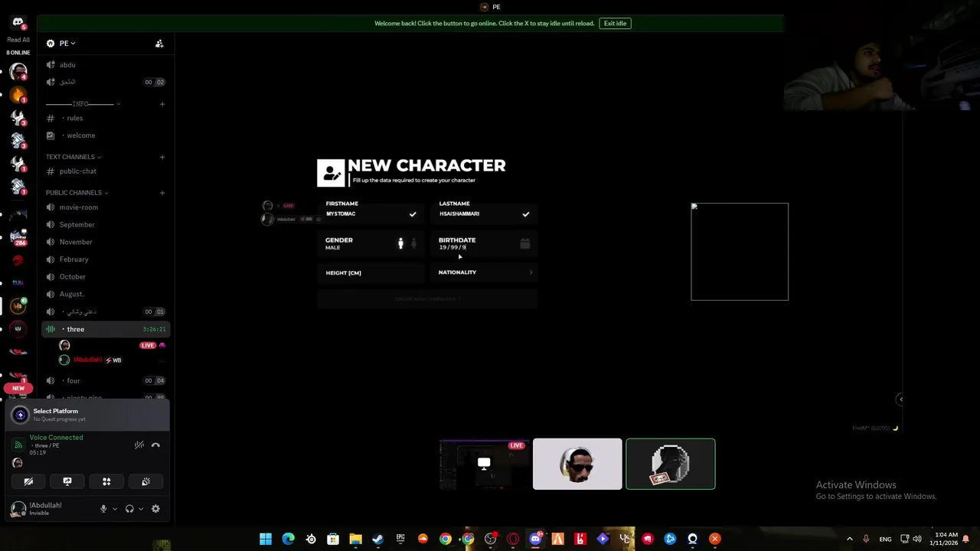The height and width of the screenshot is (551, 980).
Task: Click the Height [CM] field
Action: pyautogui.click(x=371, y=272)
